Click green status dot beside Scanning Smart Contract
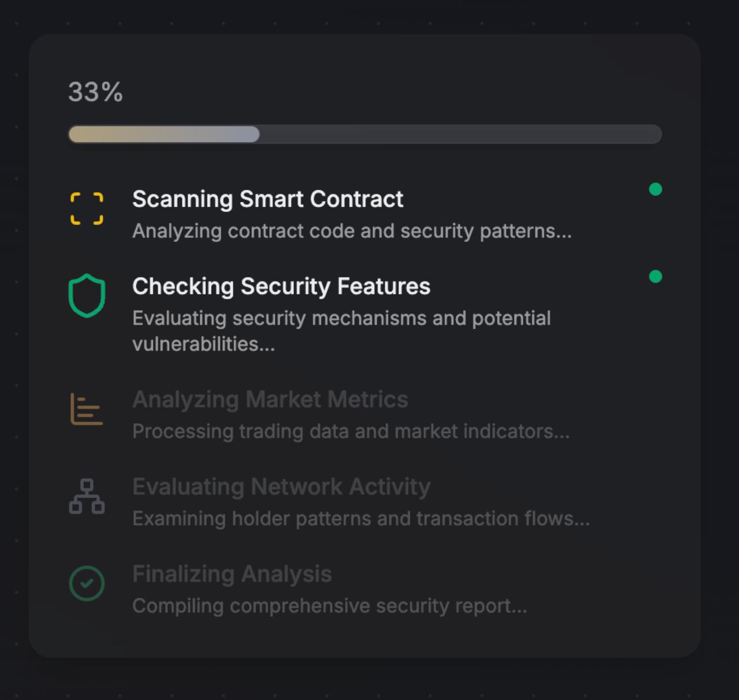This screenshot has width=739, height=700. pyautogui.click(x=655, y=189)
